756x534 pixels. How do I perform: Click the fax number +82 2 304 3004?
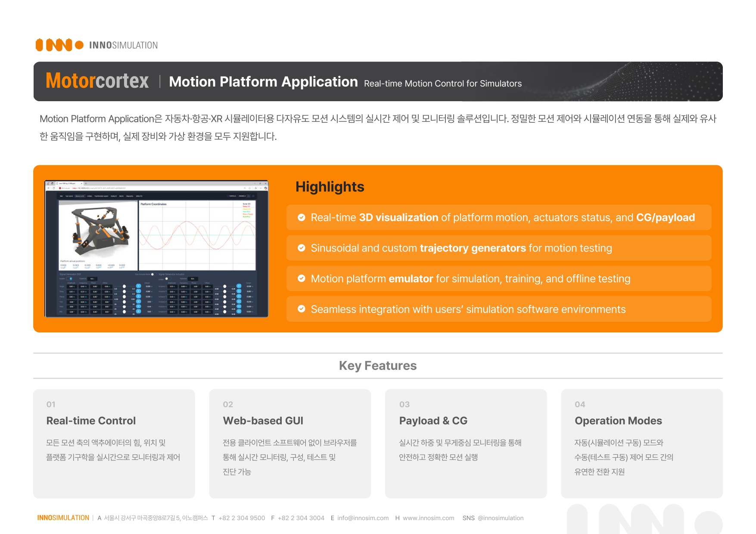tap(301, 518)
